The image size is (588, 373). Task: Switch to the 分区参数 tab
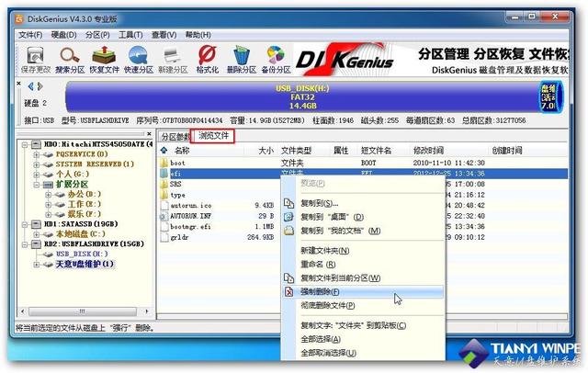175,137
